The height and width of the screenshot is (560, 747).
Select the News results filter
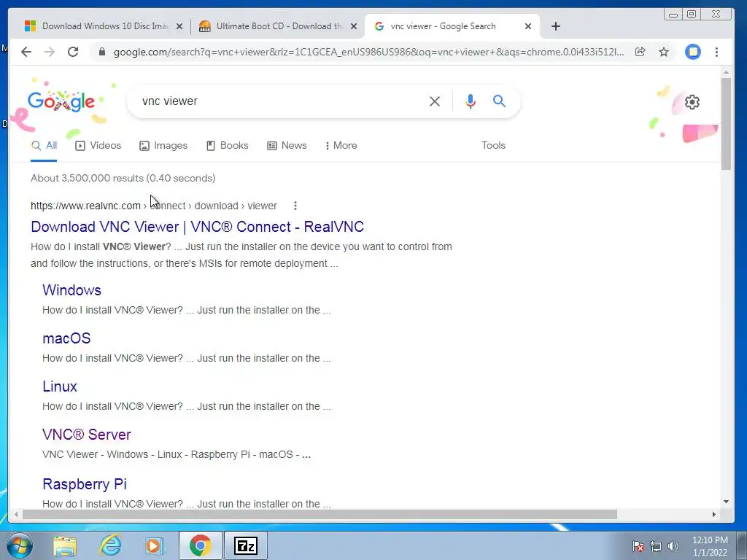coord(287,146)
